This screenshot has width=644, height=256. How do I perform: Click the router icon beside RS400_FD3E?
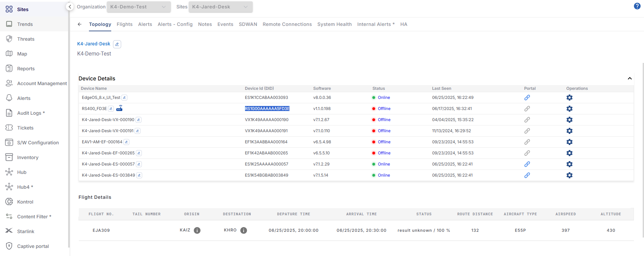120,108
